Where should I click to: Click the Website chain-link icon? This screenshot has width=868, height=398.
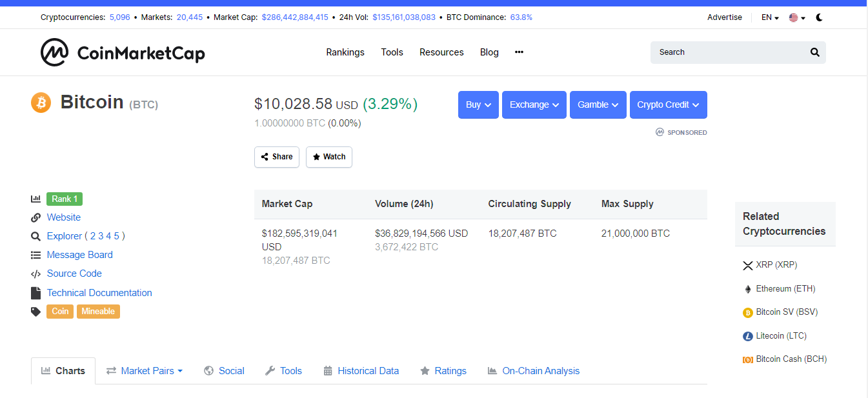tap(35, 218)
